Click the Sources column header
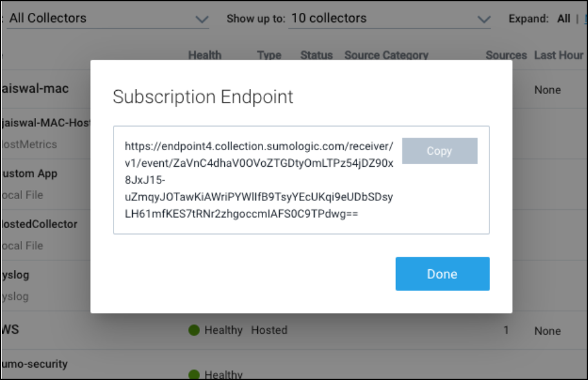This screenshot has width=588, height=380. tap(506, 55)
